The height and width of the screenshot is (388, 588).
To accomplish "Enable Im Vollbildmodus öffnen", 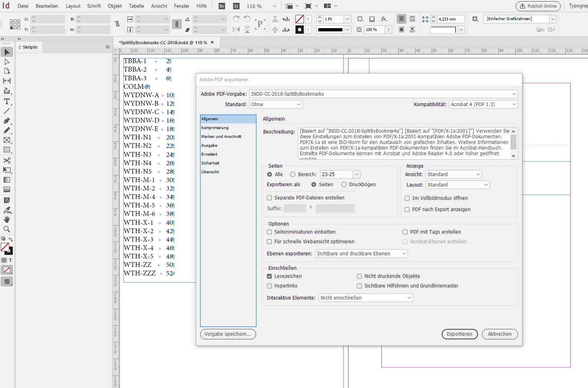I will [x=407, y=198].
